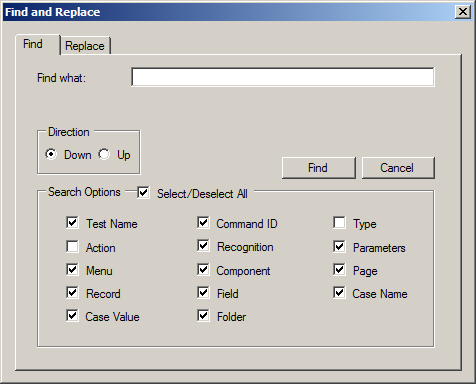Uncheck the Record checkbox
This screenshot has height=384, width=476.
point(72,293)
